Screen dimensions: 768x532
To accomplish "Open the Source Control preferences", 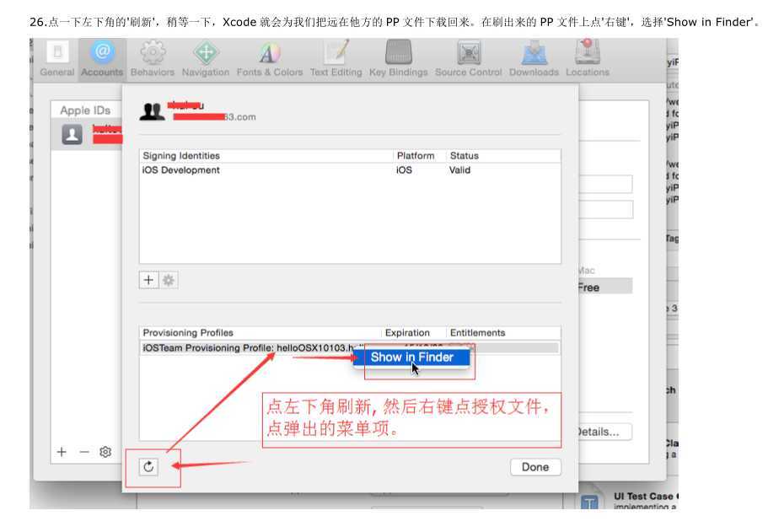I will 468,59.
